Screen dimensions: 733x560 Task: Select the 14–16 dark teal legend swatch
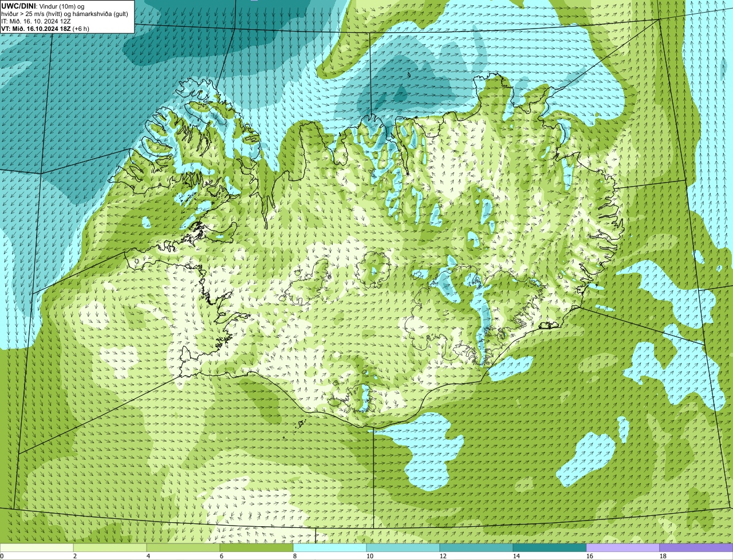(x=550, y=547)
